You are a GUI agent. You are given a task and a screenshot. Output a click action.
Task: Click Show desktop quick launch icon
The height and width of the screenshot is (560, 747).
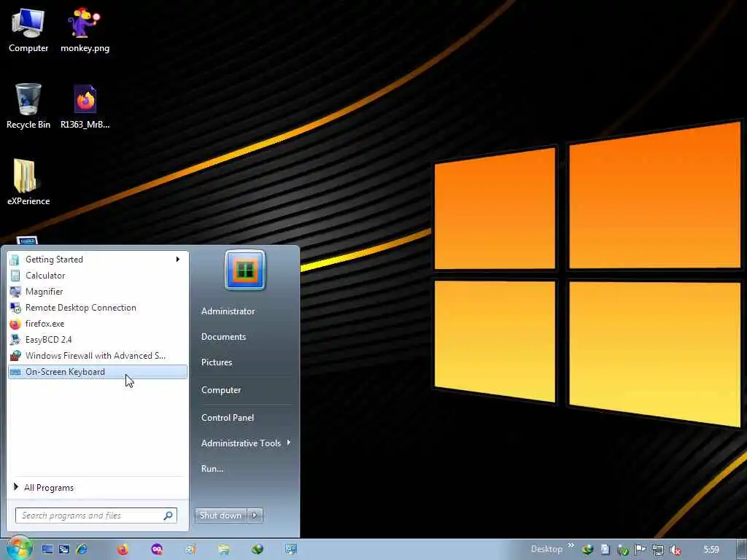pyautogui.click(x=47, y=550)
